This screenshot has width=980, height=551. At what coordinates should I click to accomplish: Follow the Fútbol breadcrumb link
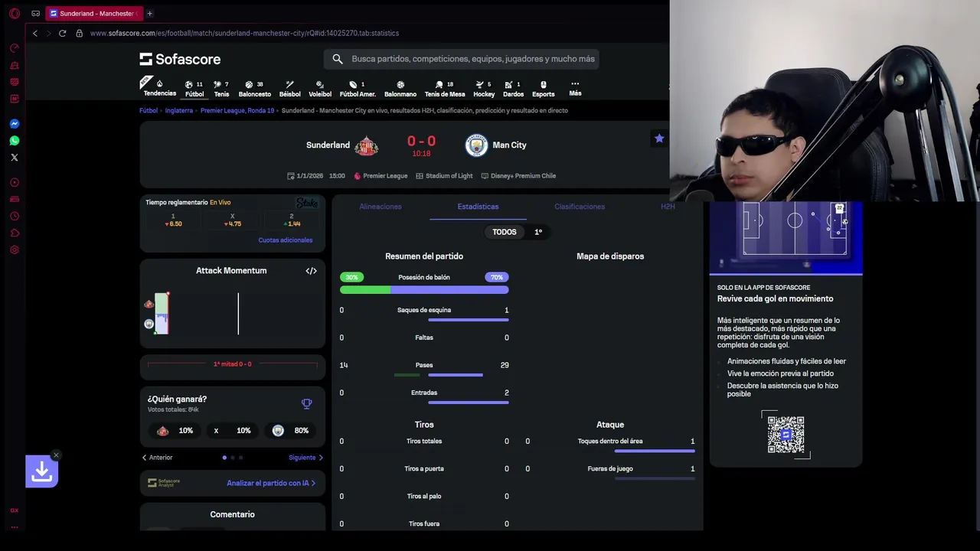pos(149,110)
